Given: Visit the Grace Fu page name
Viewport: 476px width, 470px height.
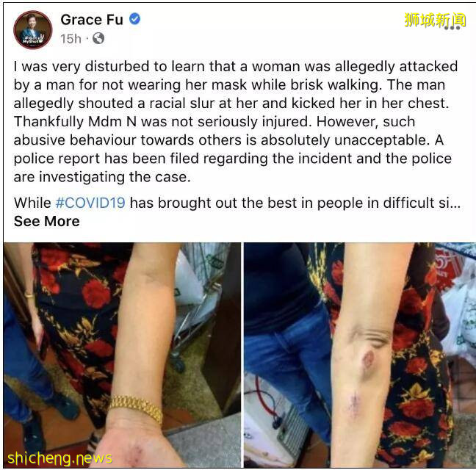Looking at the screenshot, I should (x=92, y=20).
